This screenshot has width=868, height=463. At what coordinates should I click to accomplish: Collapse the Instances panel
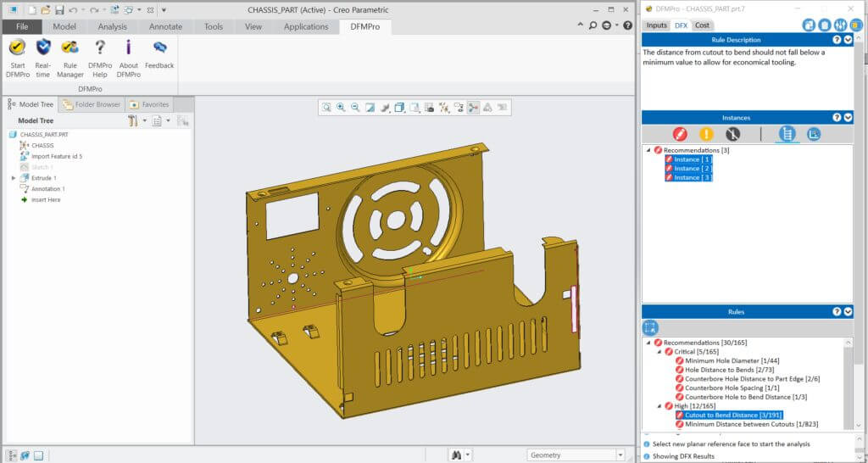click(848, 117)
